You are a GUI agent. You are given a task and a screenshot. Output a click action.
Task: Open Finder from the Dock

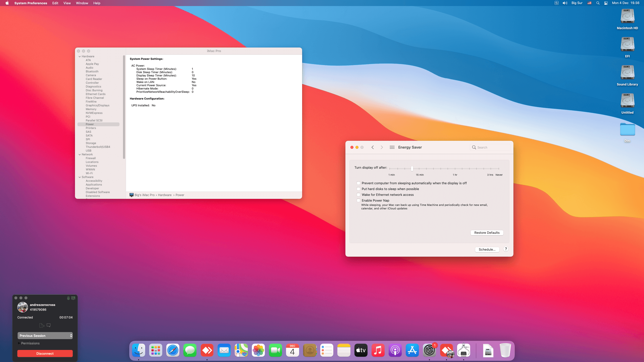139,350
